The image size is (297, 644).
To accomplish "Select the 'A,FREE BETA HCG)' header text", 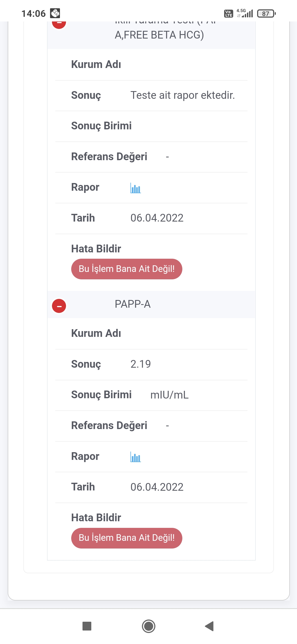I will [x=159, y=35].
